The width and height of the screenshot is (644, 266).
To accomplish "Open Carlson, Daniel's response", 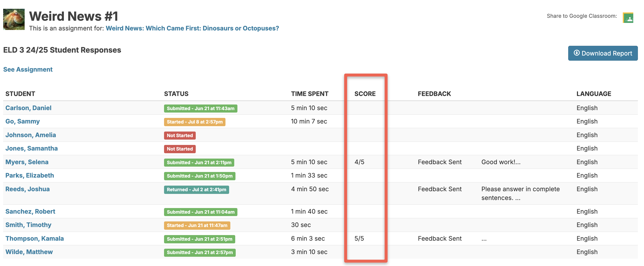I will pos(29,108).
